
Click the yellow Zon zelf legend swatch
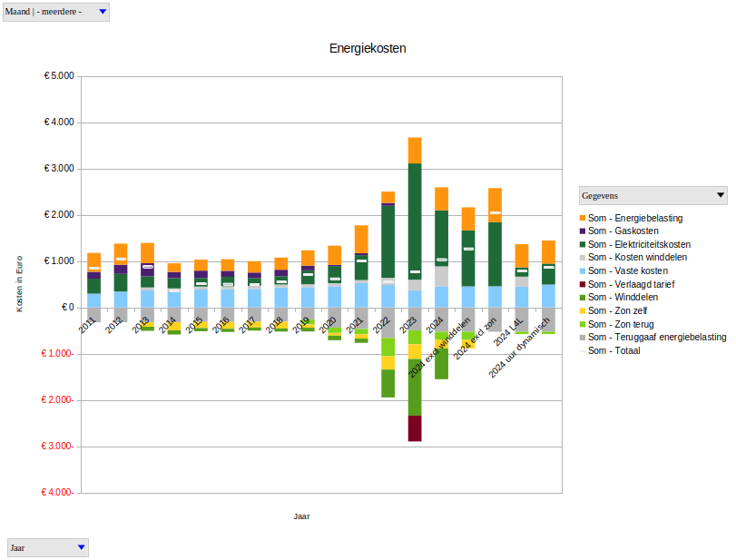(x=582, y=310)
